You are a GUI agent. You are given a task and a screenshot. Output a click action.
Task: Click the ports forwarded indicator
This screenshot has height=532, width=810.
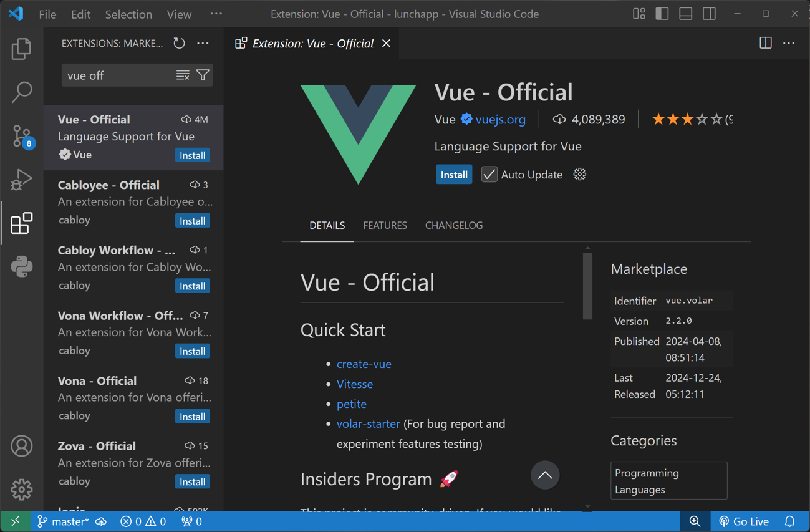(x=191, y=521)
